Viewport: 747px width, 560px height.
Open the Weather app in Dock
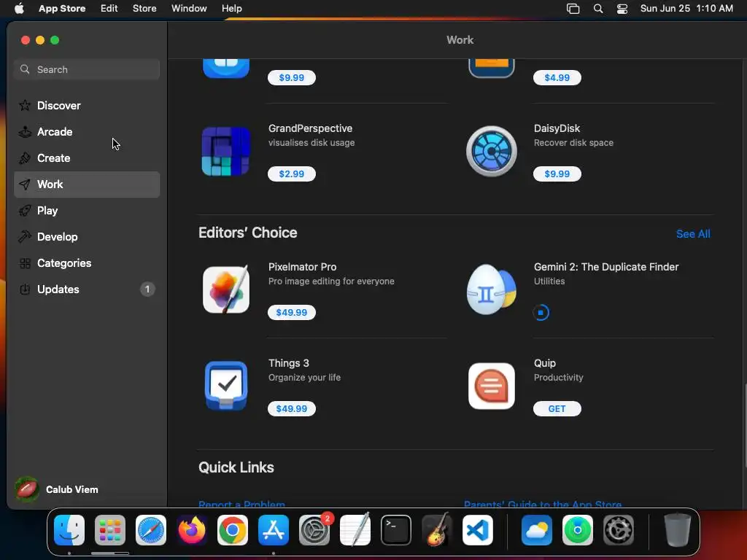537,530
